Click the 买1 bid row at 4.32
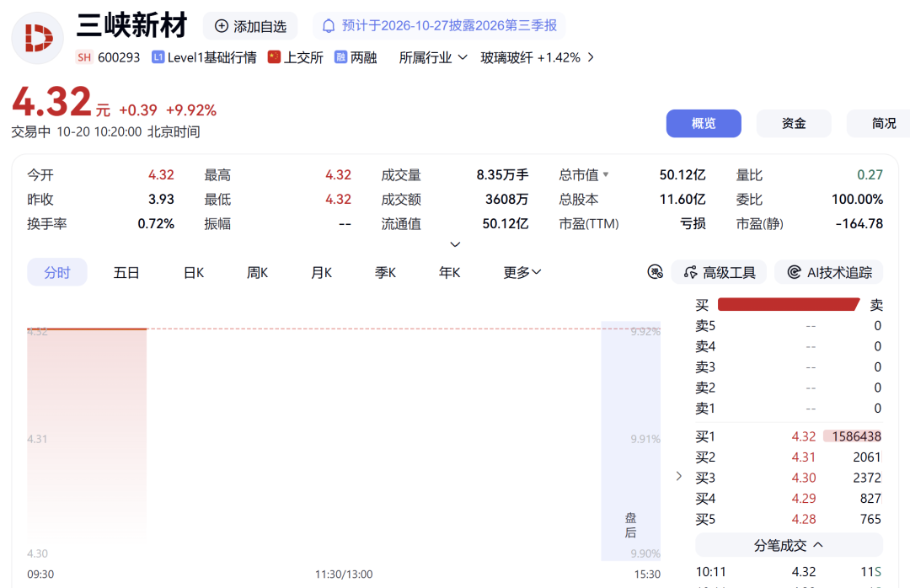 789,436
